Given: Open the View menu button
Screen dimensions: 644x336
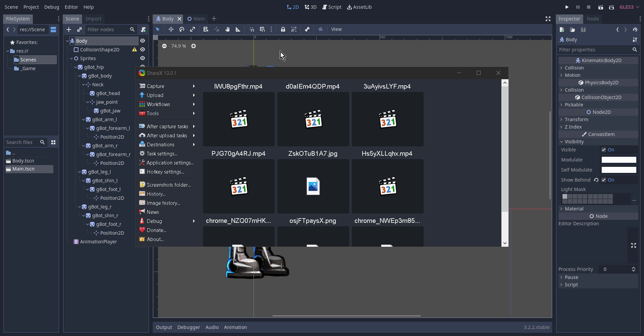Looking at the screenshot, I should (336, 30).
